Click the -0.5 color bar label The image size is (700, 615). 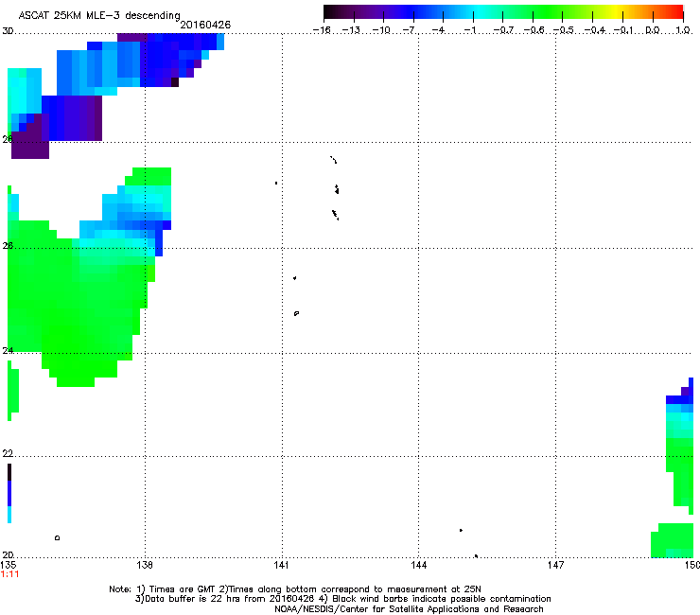(x=564, y=30)
